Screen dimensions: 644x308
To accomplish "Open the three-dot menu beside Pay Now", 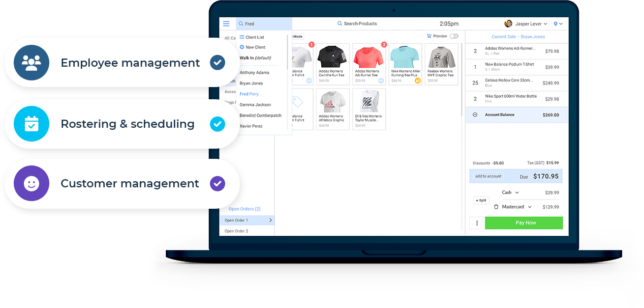I will (477, 223).
